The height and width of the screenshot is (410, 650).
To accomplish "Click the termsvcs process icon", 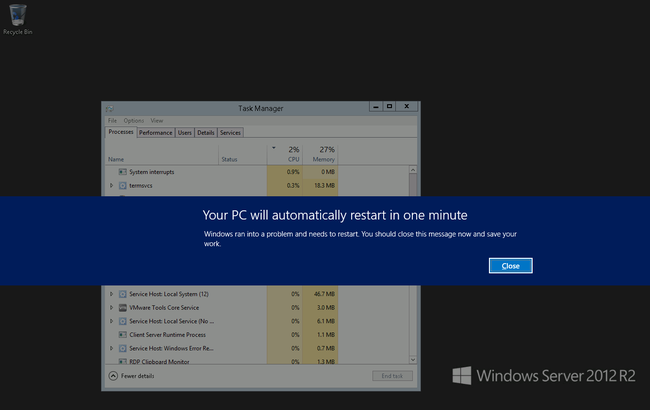I will pos(122,185).
